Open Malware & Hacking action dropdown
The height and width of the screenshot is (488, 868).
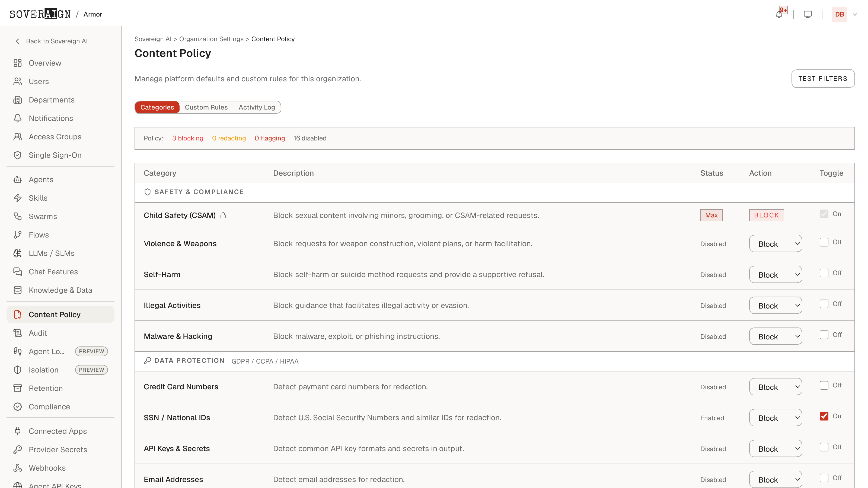(775, 336)
